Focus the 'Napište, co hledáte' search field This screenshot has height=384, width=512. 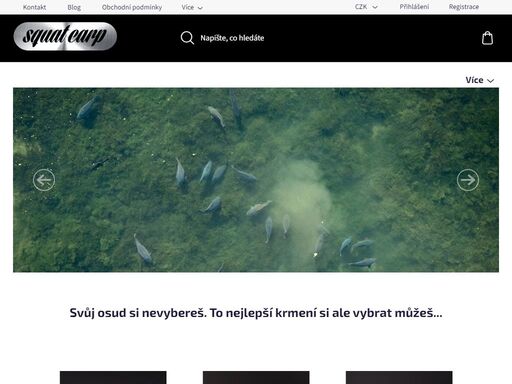click(232, 38)
